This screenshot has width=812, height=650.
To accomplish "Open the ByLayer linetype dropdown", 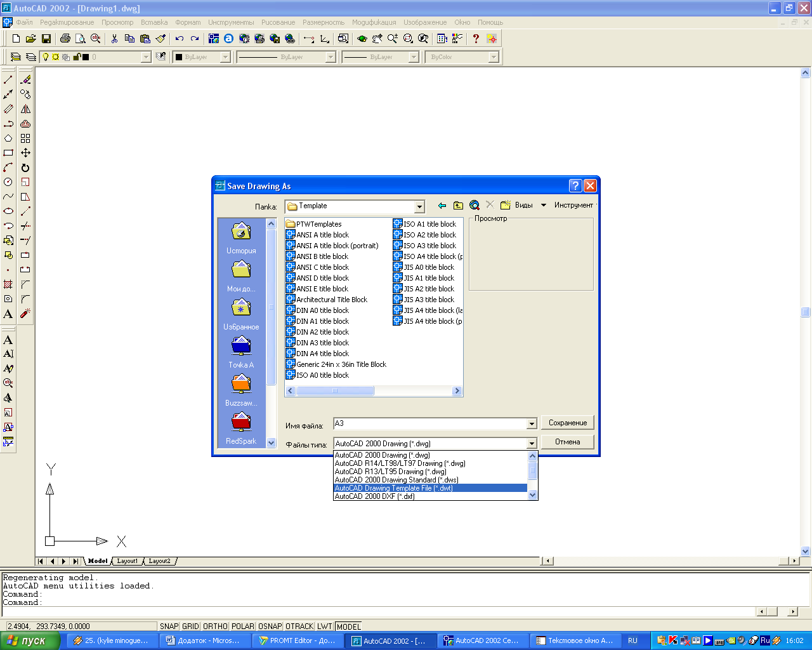I will 331,57.
